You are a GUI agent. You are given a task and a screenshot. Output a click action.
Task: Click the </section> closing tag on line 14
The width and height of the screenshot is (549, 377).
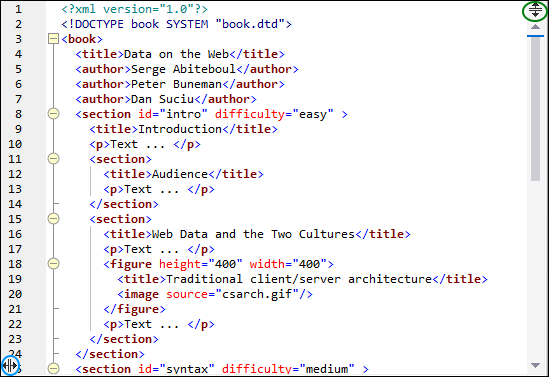pos(124,204)
